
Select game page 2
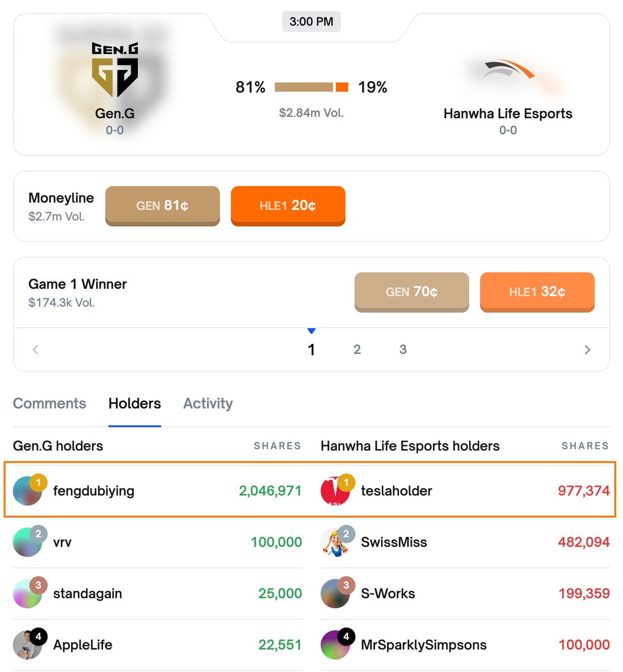357,349
